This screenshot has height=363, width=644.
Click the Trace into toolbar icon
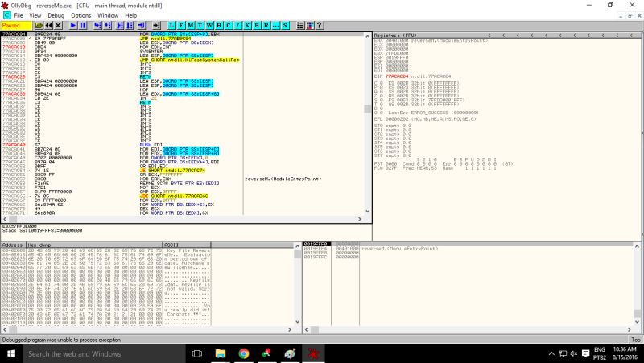click(119, 26)
